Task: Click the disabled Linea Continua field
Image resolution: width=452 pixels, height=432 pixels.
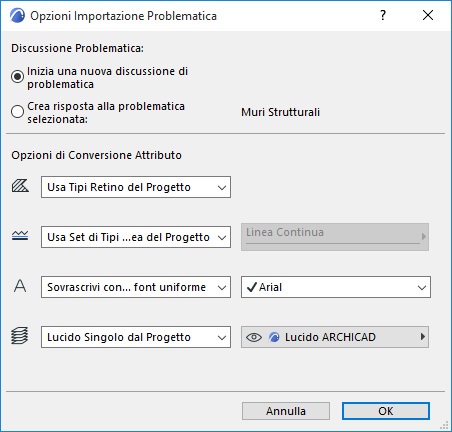Action: (335, 237)
